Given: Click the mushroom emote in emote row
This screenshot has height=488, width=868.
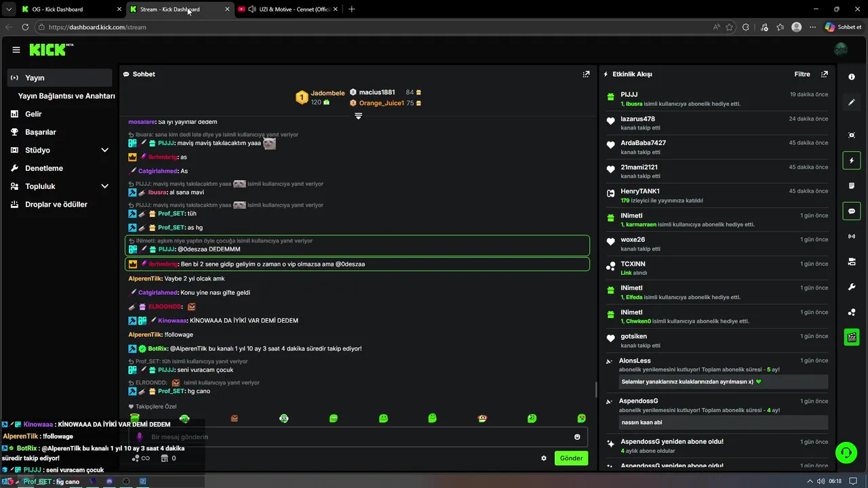Looking at the screenshot, I should (482, 418).
